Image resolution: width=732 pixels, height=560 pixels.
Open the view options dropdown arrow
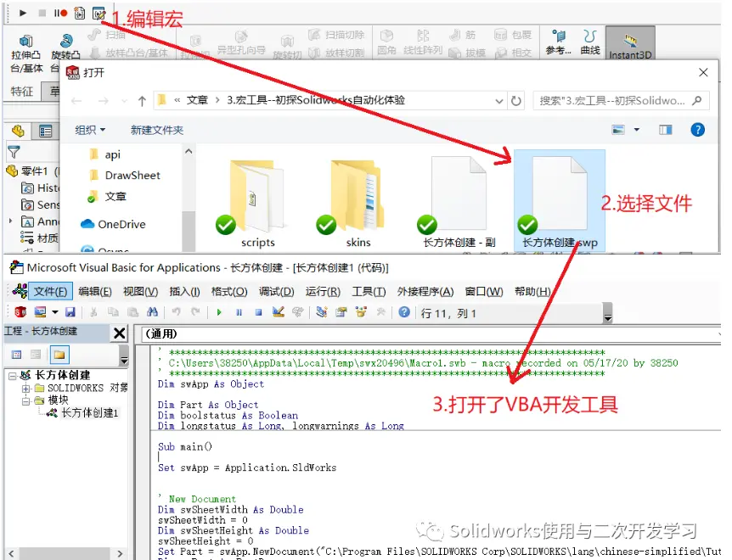point(636,130)
